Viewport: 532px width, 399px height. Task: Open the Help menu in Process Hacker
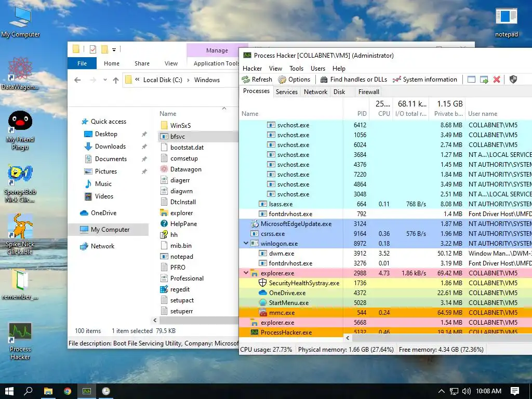(339, 69)
